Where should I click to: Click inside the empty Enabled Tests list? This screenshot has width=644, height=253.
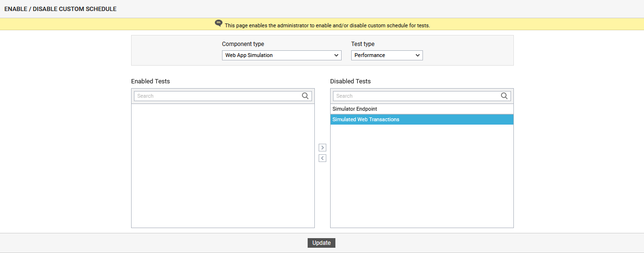(x=222, y=165)
